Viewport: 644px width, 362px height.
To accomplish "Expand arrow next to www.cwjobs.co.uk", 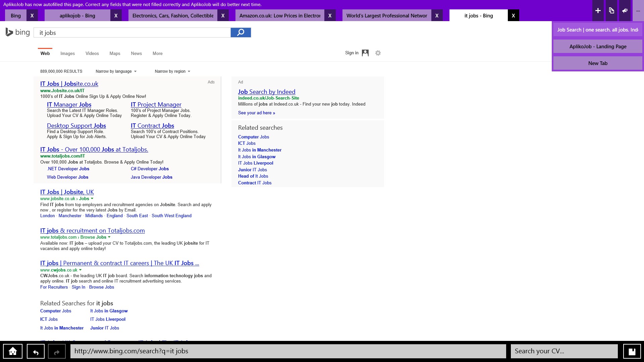I will click(x=80, y=270).
